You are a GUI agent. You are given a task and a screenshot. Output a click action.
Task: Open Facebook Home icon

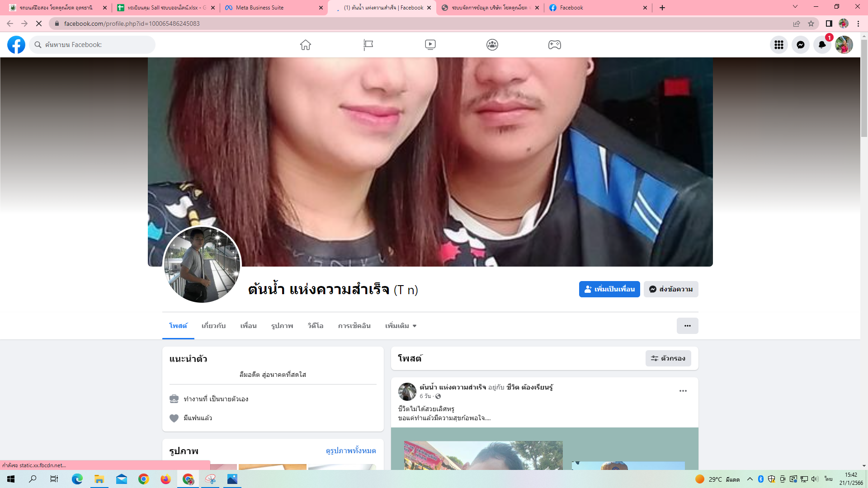coord(306,45)
